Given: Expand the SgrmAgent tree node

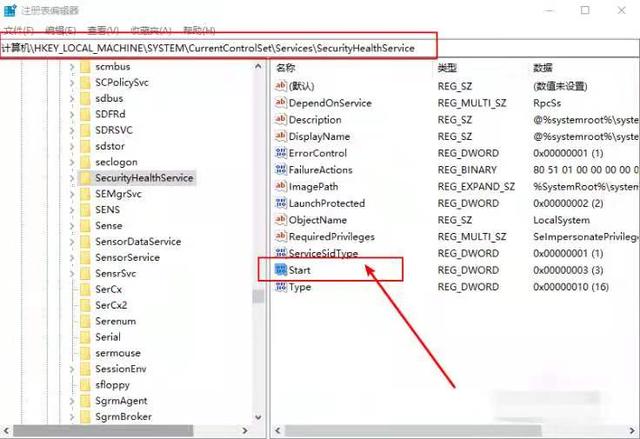Looking at the screenshot, I should (x=72, y=401).
